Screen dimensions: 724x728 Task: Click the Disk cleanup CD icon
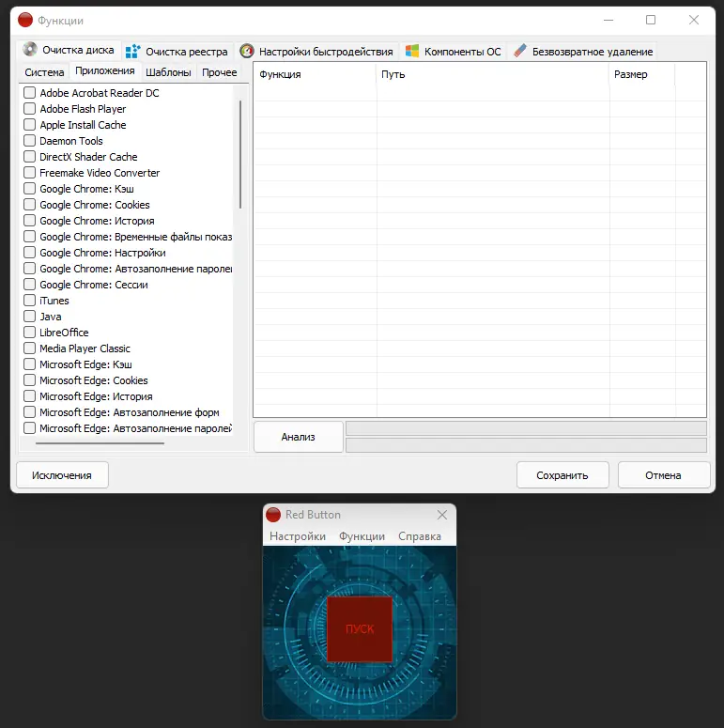pyautogui.click(x=30, y=49)
